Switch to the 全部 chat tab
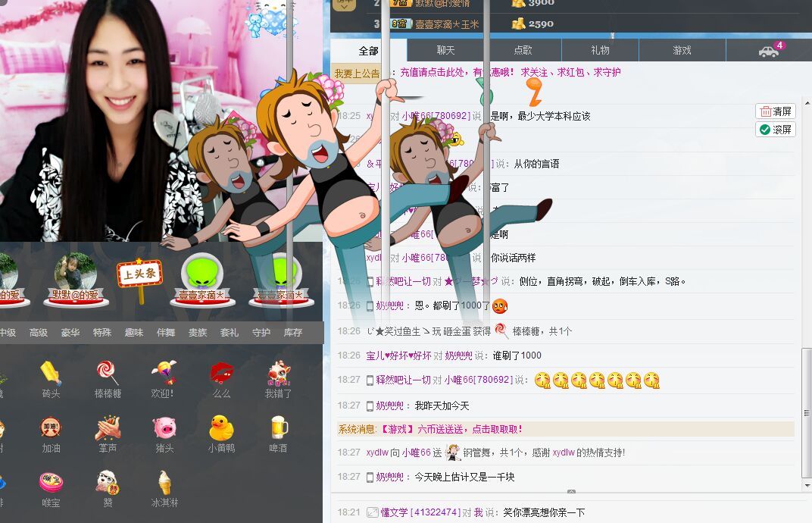Viewport: 812px width, 523px height. (368, 50)
